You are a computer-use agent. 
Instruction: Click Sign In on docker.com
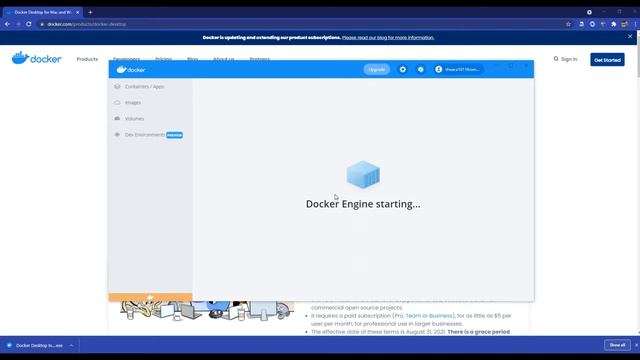tap(569, 59)
